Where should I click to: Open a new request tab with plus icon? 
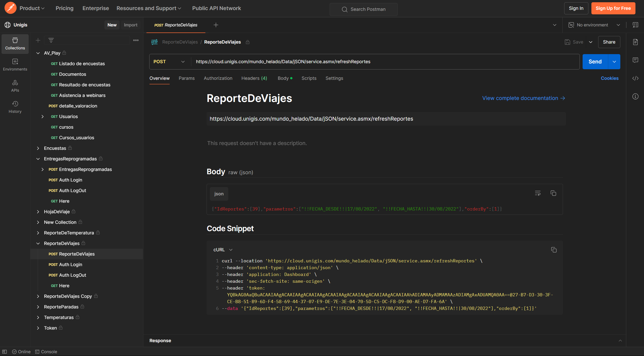pos(216,25)
